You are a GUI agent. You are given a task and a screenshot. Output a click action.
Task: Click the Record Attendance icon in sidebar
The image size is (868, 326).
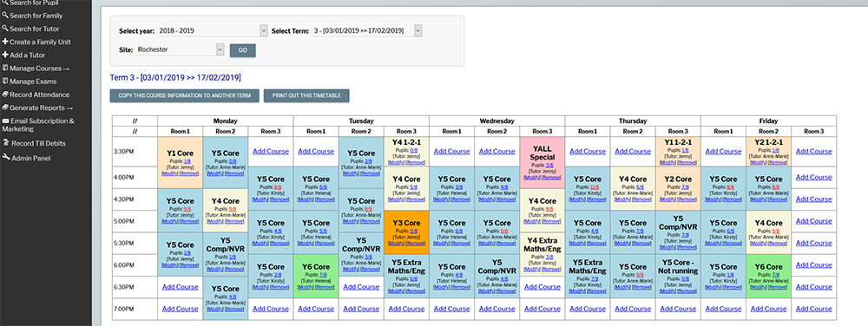point(5,95)
